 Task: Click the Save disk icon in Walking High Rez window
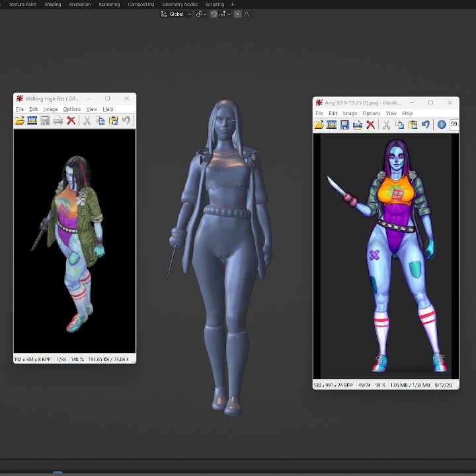tap(45, 120)
